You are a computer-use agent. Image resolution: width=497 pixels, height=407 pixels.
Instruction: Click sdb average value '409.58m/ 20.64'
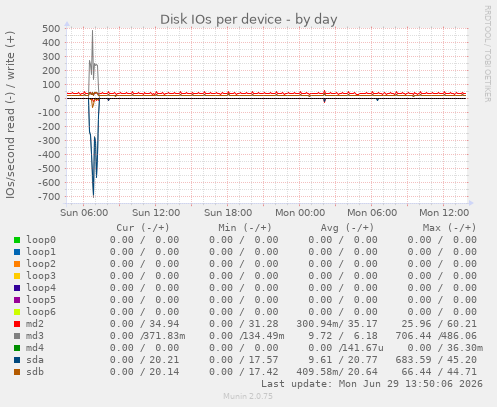pyautogui.click(x=337, y=372)
